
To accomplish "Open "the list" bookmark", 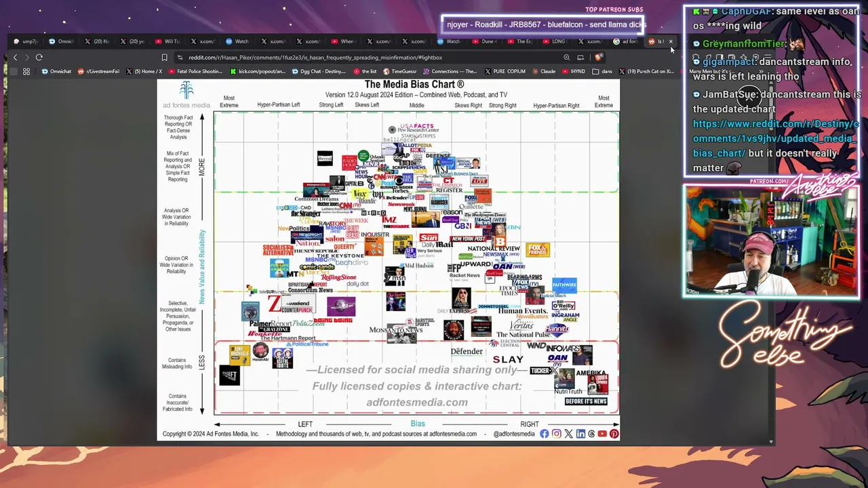I will click(x=365, y=71).
